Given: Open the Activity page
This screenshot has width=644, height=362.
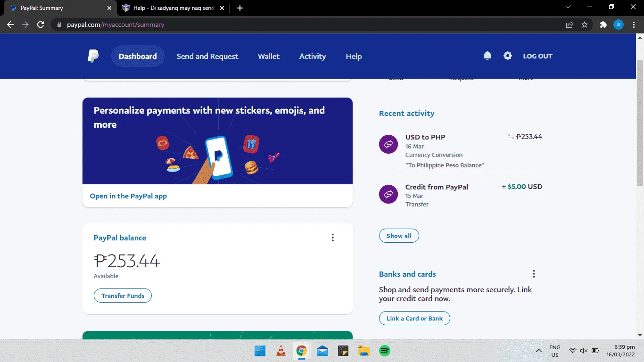Looking at the screenshot, I should tap(313, 56).
